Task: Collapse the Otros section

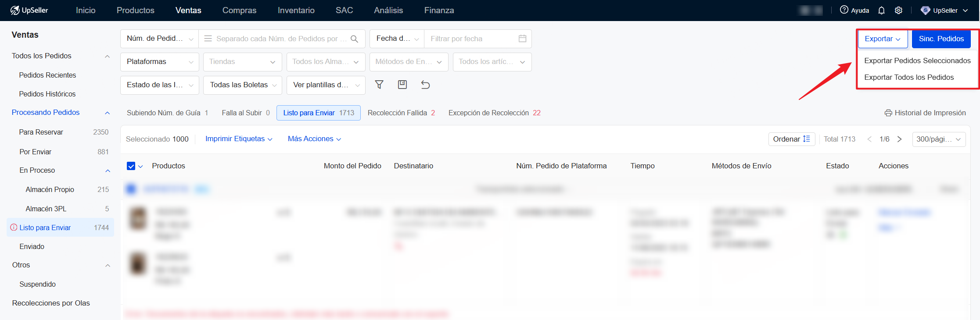Action: 108,265
